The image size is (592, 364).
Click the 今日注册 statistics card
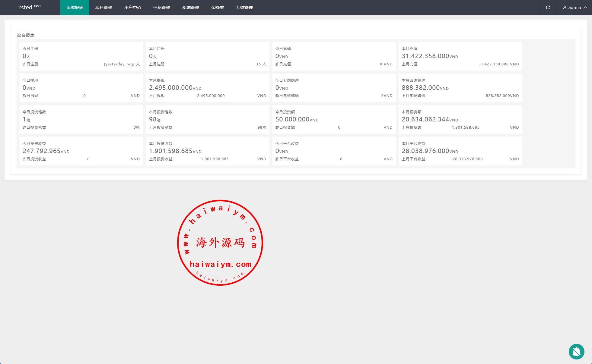point(81,56)
